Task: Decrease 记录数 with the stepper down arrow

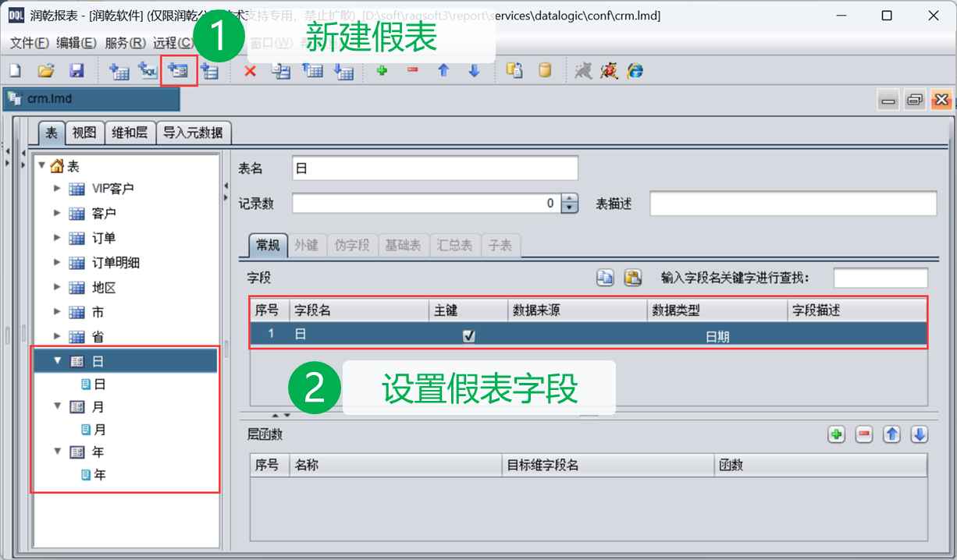Action: point(571,208)
